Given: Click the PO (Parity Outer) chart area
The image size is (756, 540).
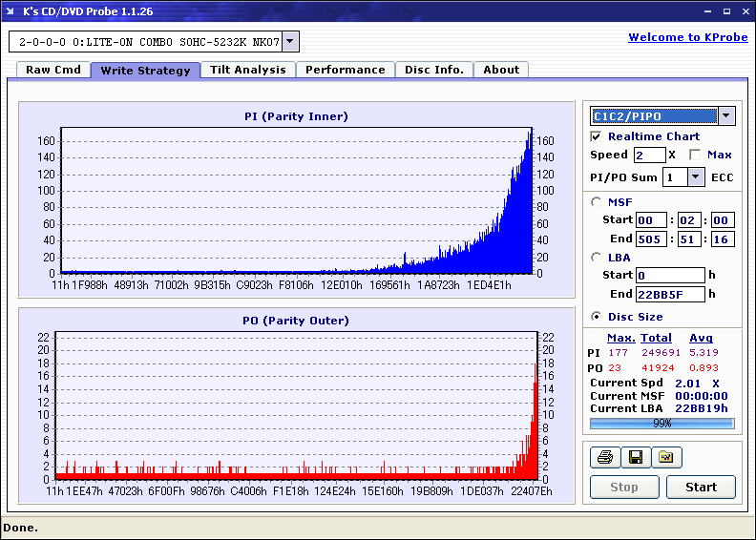Looking at the screenshot, I should coord(297,405).
